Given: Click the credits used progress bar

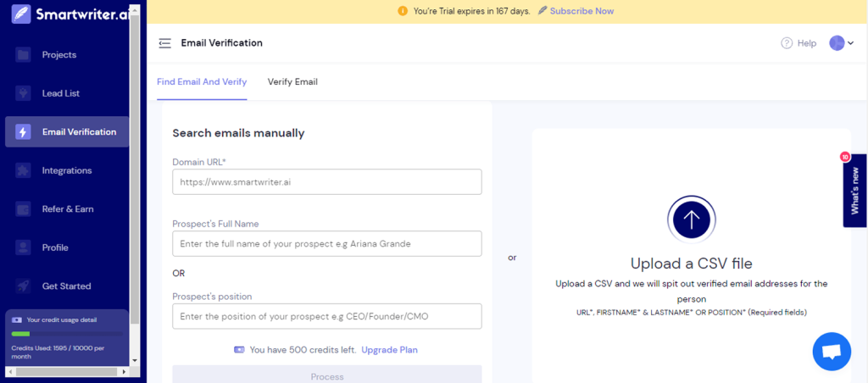Looking at the screenshot, I should (x=67, y=334).
